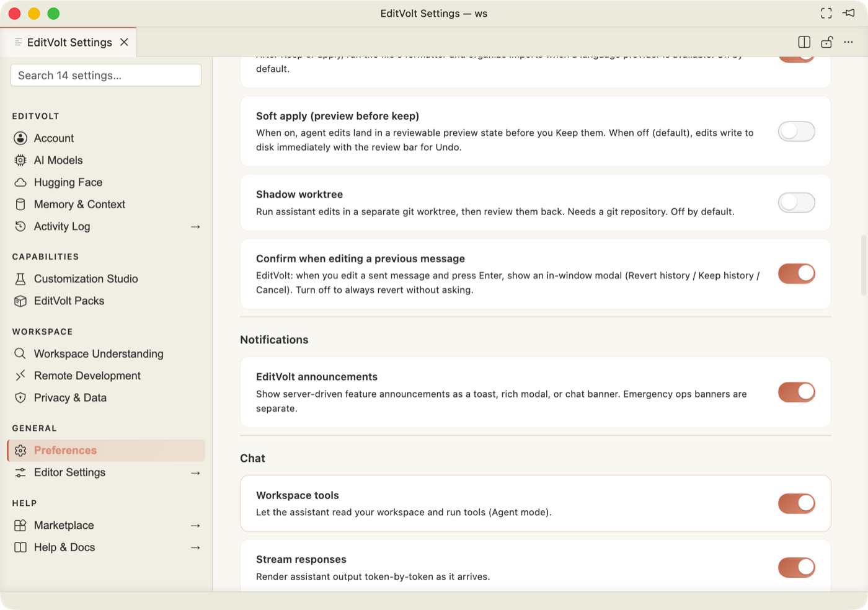Viewport: 868px width, 610px height.
Task: Click "Confirm when editing a previous message" title
Action: pos(360,259)
